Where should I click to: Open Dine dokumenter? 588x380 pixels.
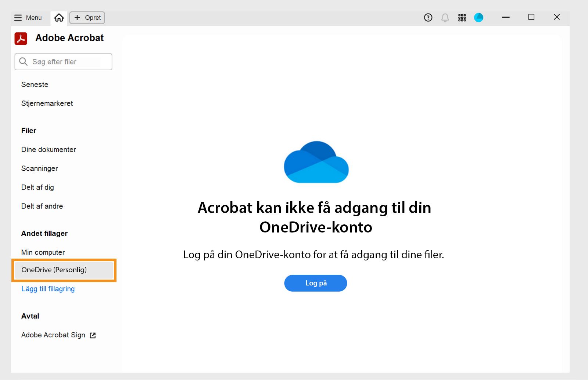(x=49, y=149)
